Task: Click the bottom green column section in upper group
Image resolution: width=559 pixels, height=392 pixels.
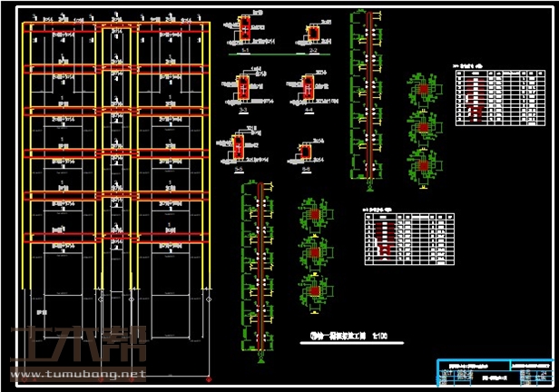Action: click(x=422, y=166)
